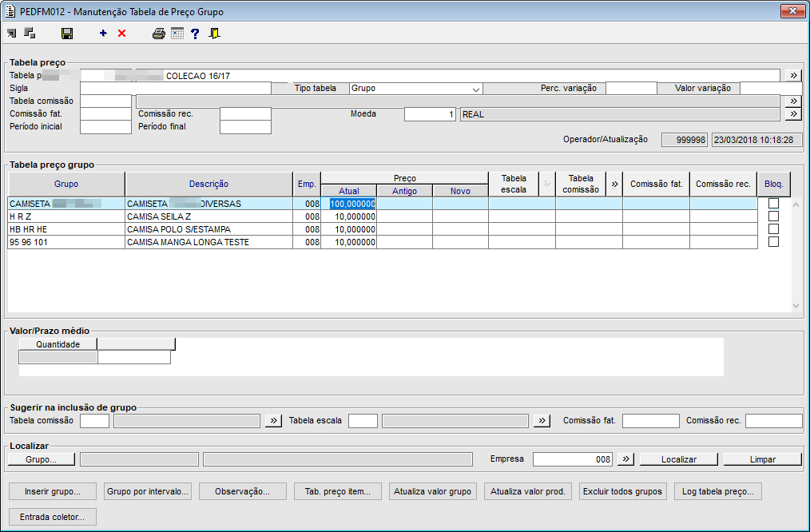Select the CAMISA MANGA LONGA TESTE cell
810x532 pixels.
[208, 242]
